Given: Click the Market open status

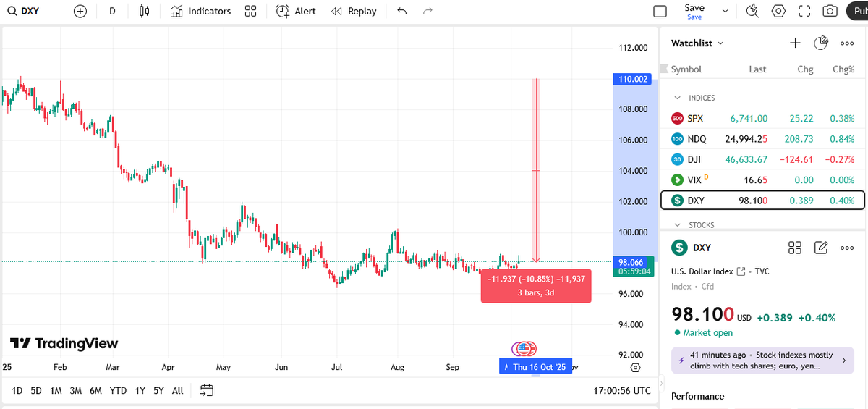Looking at the screenshot, I should click(704, 333).
